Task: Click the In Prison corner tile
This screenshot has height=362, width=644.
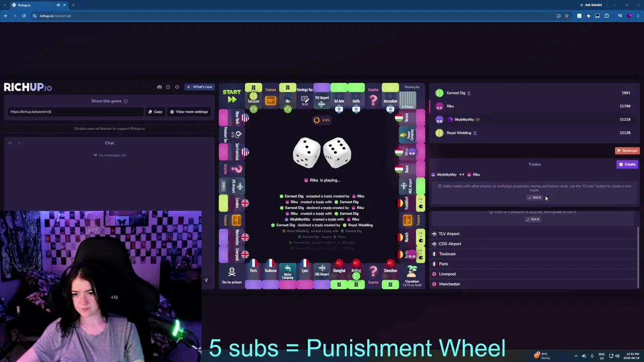Action: pyautogui.click(x=412, y=96)
